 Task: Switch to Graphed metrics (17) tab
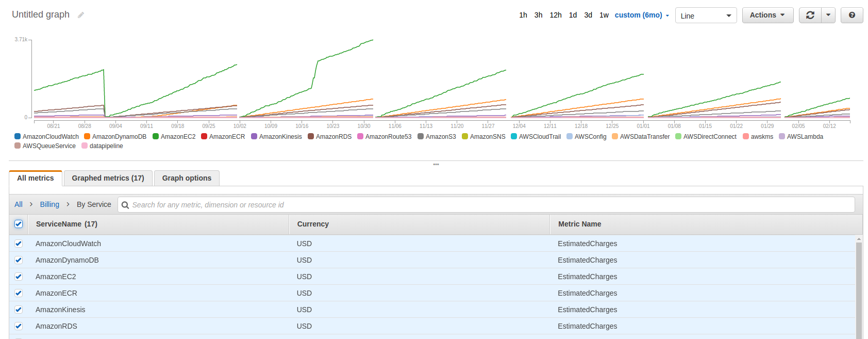[108, 178]
